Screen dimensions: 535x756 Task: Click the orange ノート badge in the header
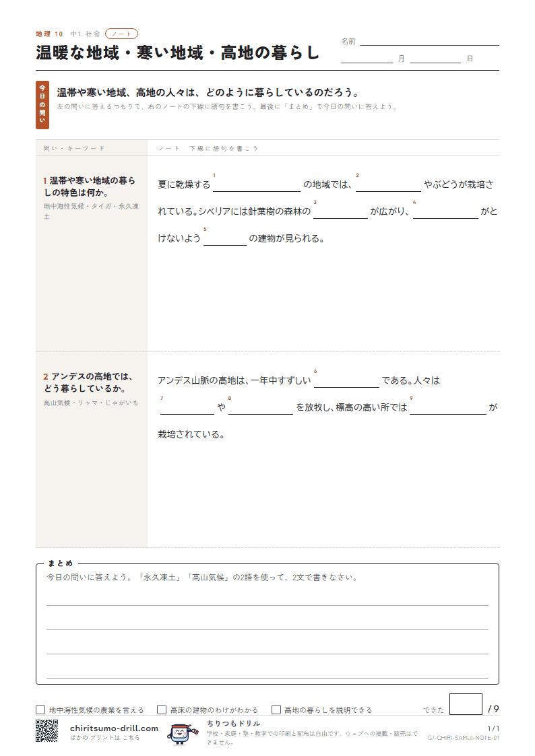pos(121,34)
